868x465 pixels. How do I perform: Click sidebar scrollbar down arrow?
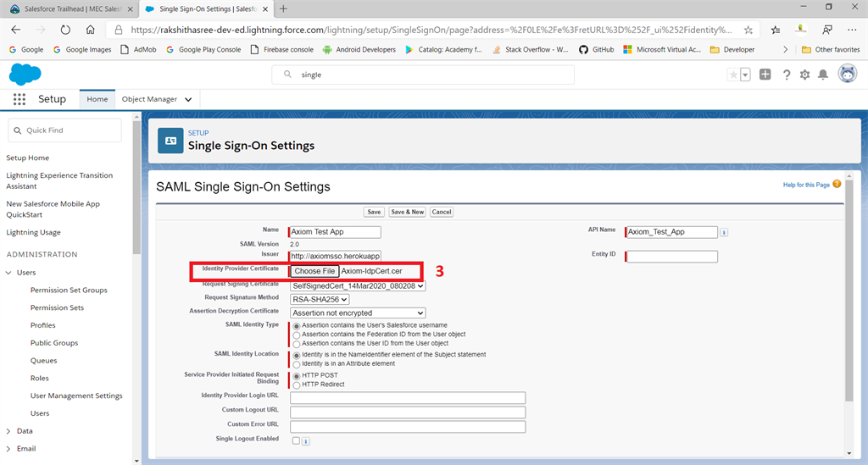click(136, 461)
